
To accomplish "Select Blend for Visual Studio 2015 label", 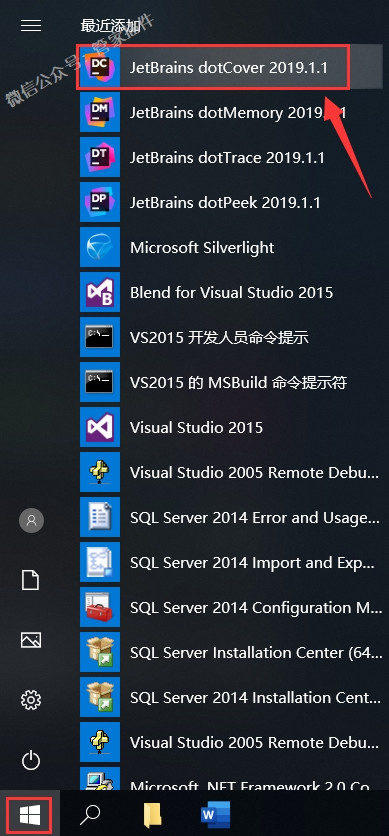I will click(232, 292).
